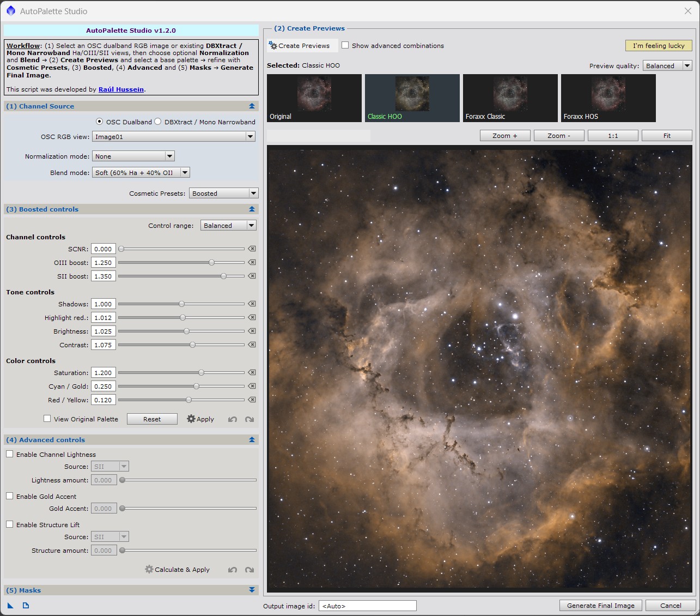Toggle View Original Palette checkbox

(47, 419)
